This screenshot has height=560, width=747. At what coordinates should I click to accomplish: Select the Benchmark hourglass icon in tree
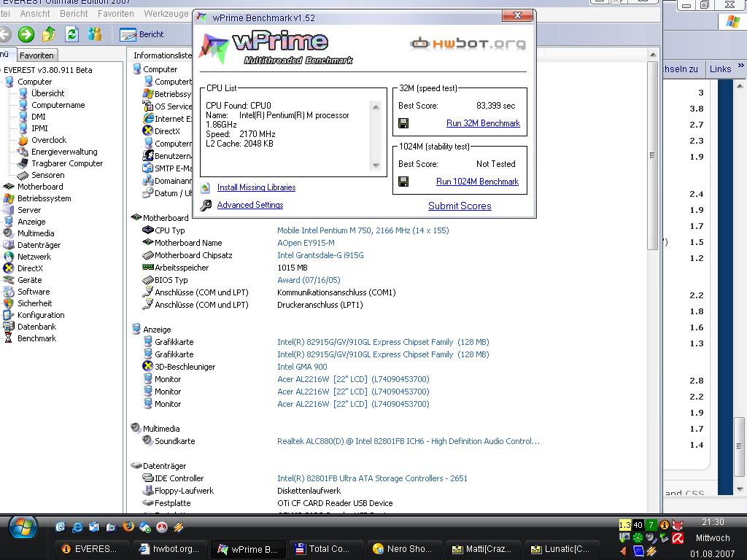9,338
